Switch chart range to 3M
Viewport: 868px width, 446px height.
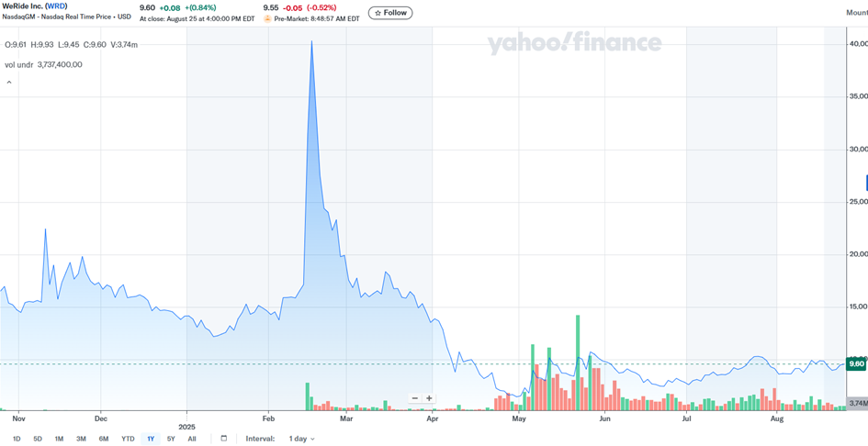[x=82, y=439]
